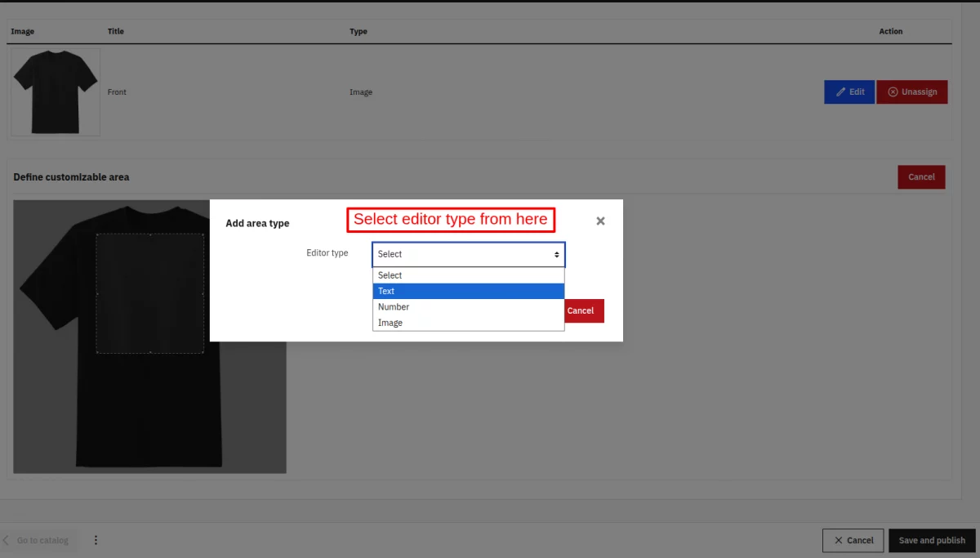The height and width of the screenshot is (558, 980).
Task: Choose Number from the editor type list
Action: [468, 307]
